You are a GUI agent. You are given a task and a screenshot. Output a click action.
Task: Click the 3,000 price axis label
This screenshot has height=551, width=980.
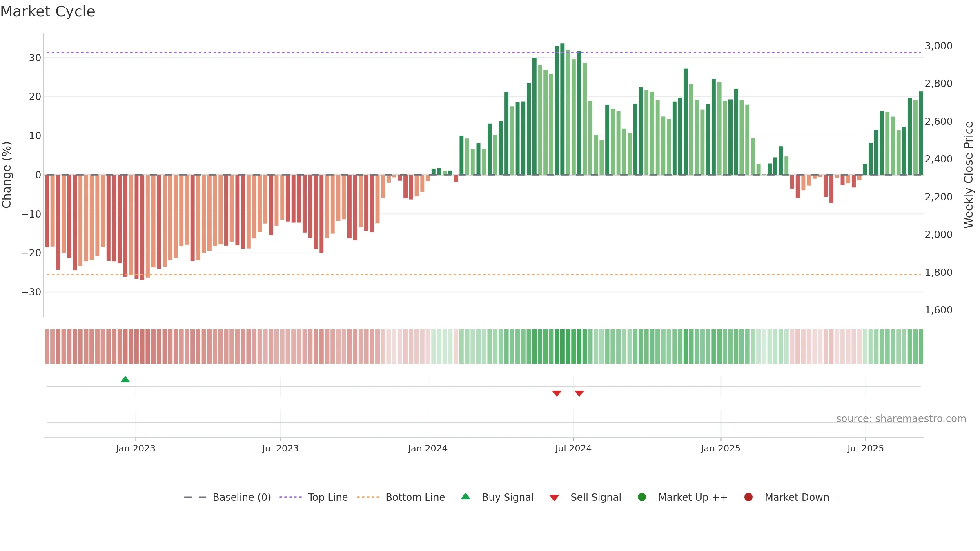[x=939, y=46]
